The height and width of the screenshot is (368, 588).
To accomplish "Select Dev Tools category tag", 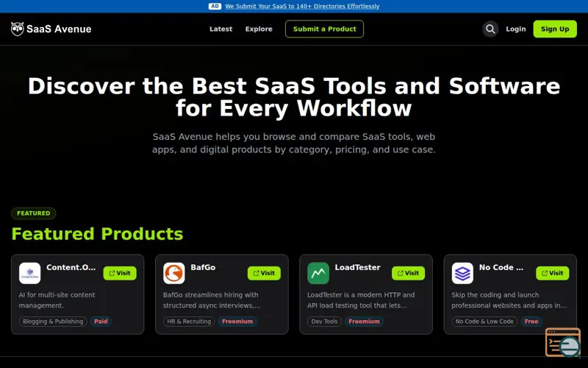I will click(x=324, y=322).
